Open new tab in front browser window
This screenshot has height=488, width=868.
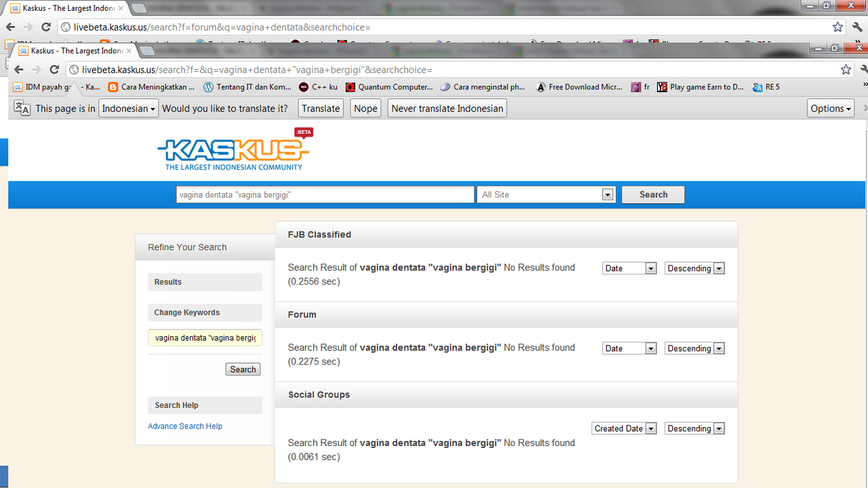coord(149,51)
